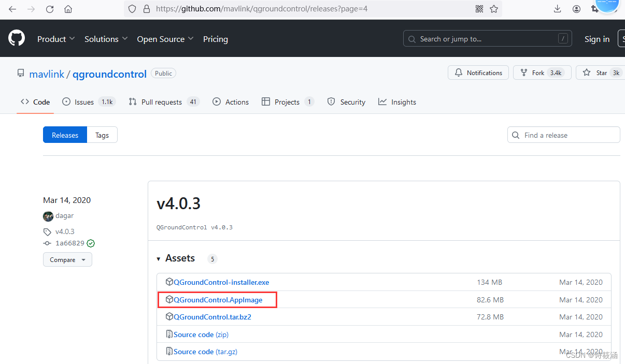Click the package icon for QGroundControl.tar.bz2
Screen dimensions: 625x364
pos(169,317)
